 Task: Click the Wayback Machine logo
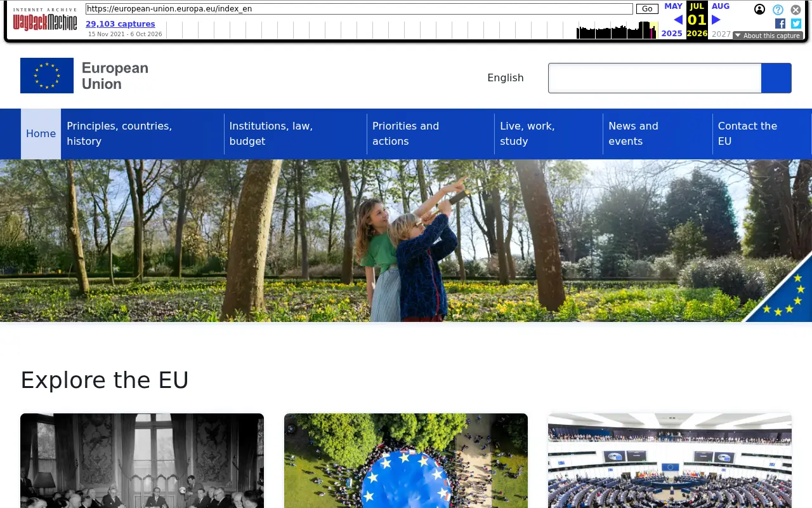tap(45, 19)
